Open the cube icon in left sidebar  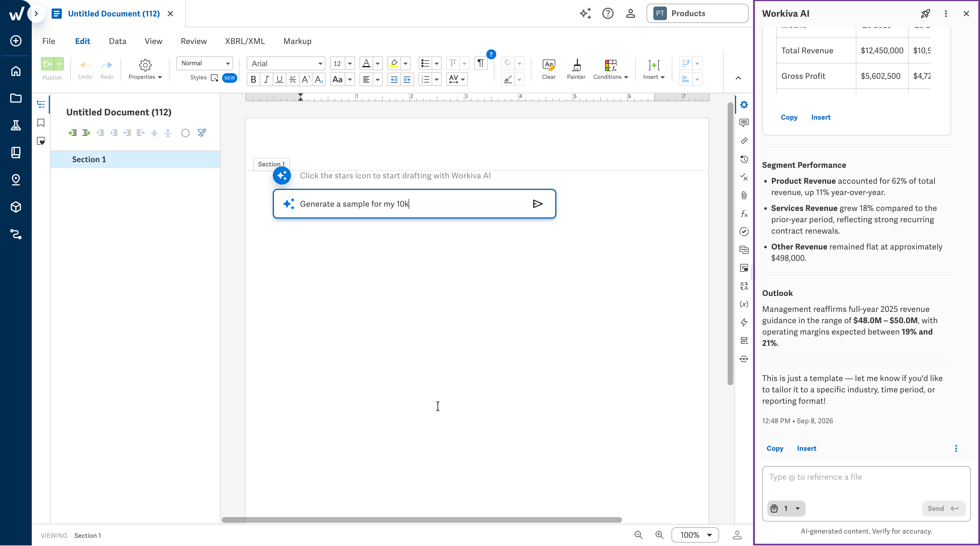(16, 207)
